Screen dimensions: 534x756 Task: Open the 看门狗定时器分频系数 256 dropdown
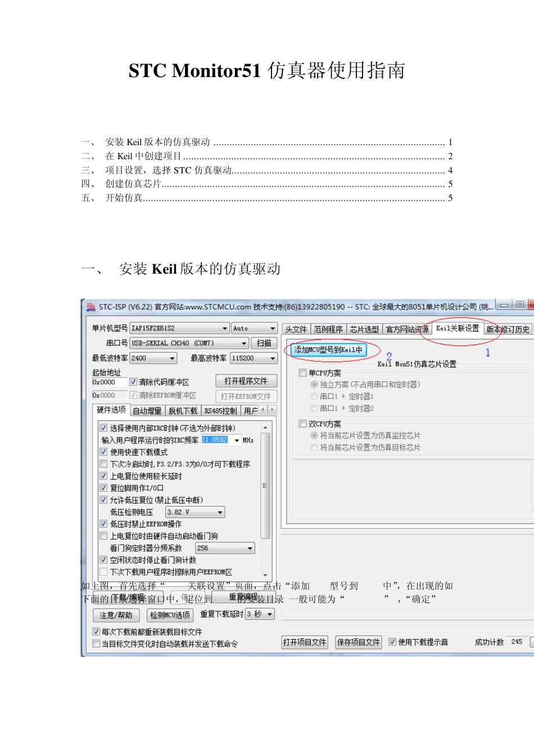[225, 548]
